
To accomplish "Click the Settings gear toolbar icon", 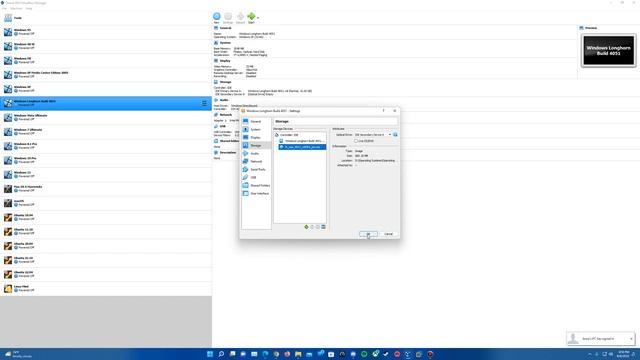I will pyautogui.click(x=228, y=16).
